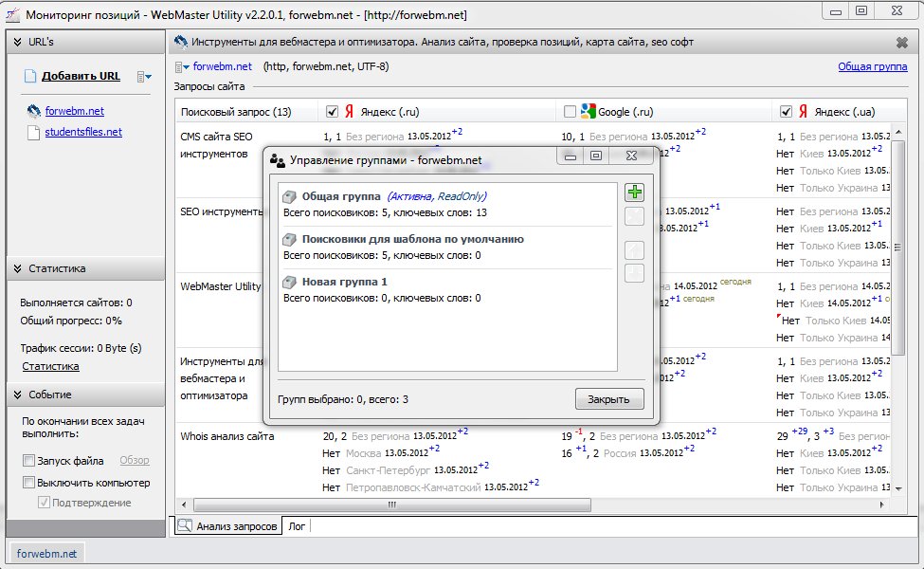Click the green plus add group button
Image resolution: width=924 pixels, height=569 pixels.
coord(634,193)
